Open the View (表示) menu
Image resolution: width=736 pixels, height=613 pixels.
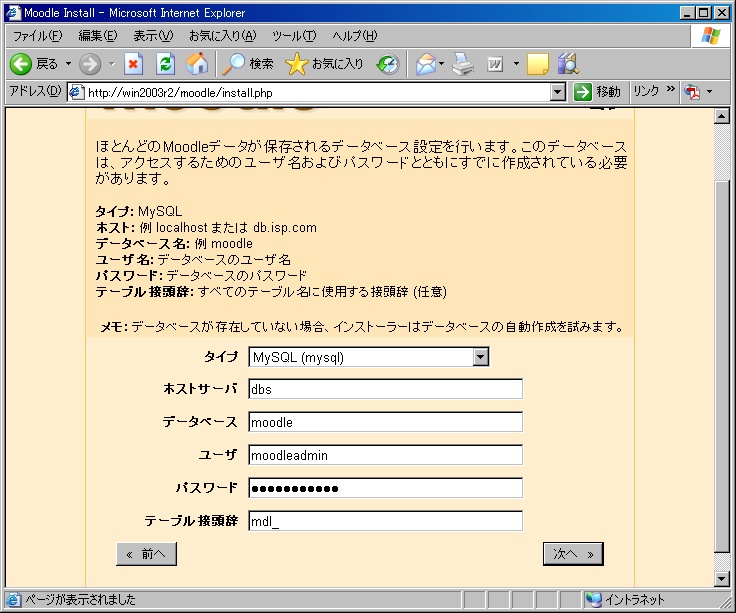click(x=153, y=36)
